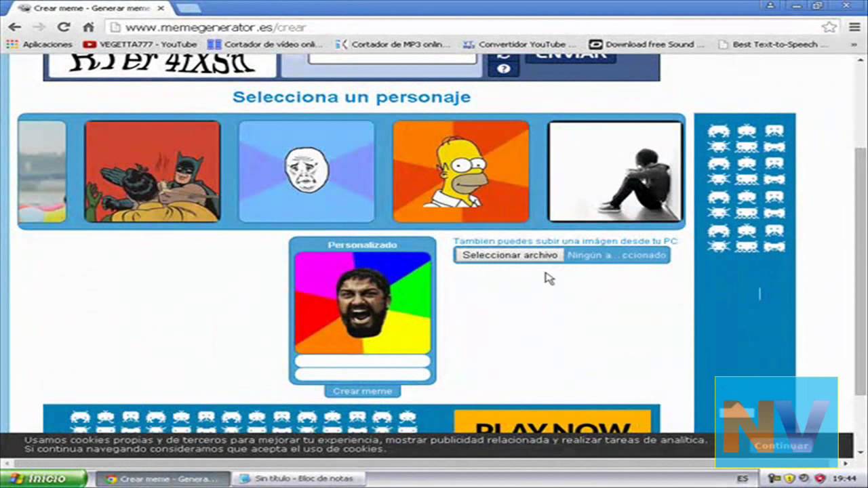Click the red shield security tray icon
The image size is (868, 488).
tap(819, 479)
